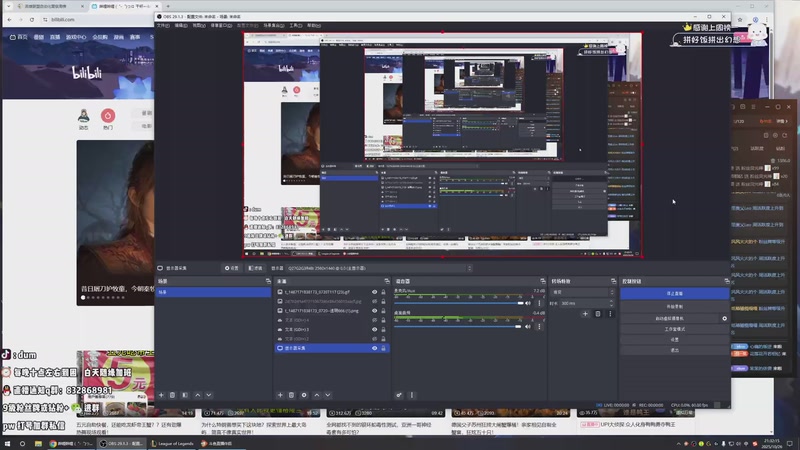This screenshot has width=800, height=450.
Task: Hide the display capture source
Action: [x=374, y=347]
